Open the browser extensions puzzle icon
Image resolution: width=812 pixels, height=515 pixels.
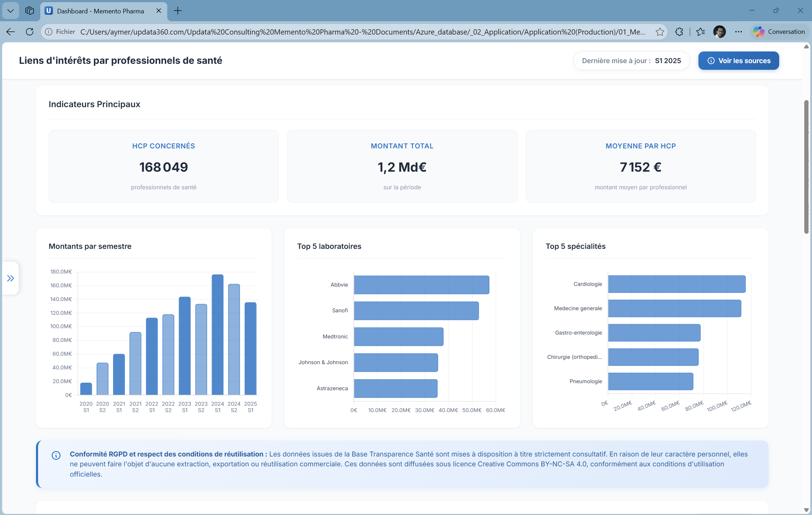679,32
